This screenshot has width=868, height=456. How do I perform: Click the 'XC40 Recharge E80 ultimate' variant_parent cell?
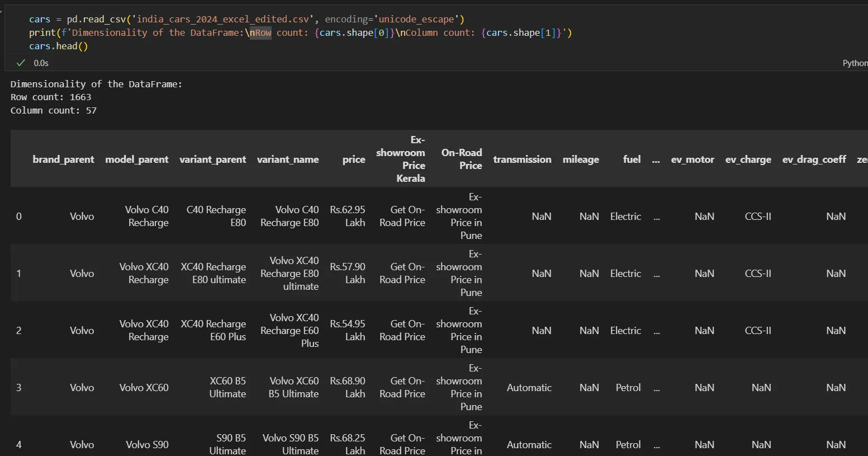click(x=213, y=273)
